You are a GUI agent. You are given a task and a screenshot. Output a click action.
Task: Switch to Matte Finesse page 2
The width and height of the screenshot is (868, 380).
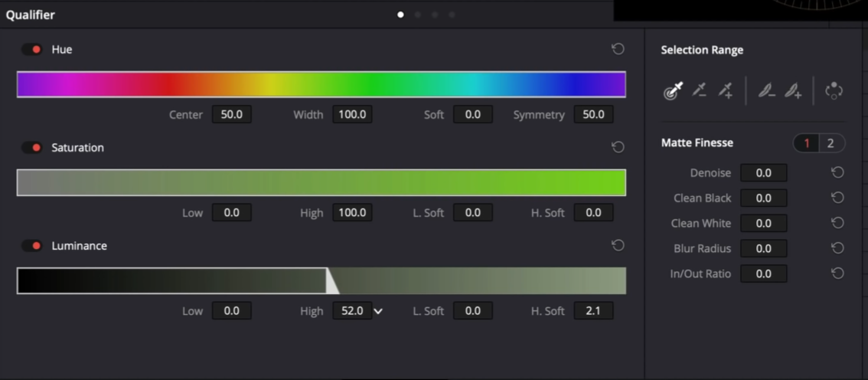point(830,143)
